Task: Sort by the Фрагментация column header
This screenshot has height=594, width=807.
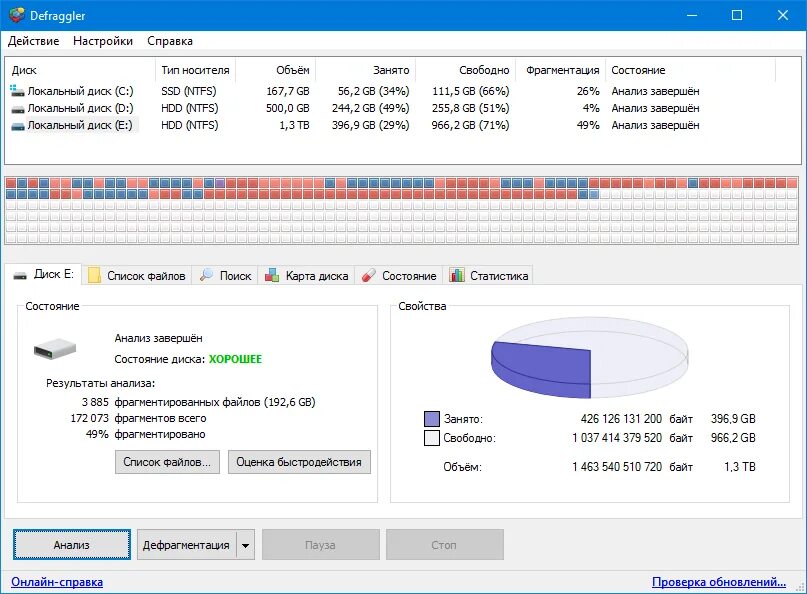Action: coord(560,70)
